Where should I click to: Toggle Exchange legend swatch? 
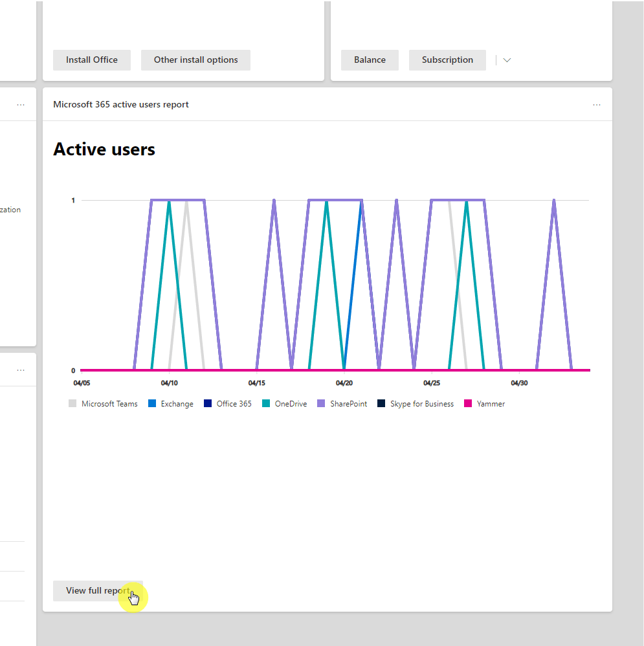coord(152,404)
